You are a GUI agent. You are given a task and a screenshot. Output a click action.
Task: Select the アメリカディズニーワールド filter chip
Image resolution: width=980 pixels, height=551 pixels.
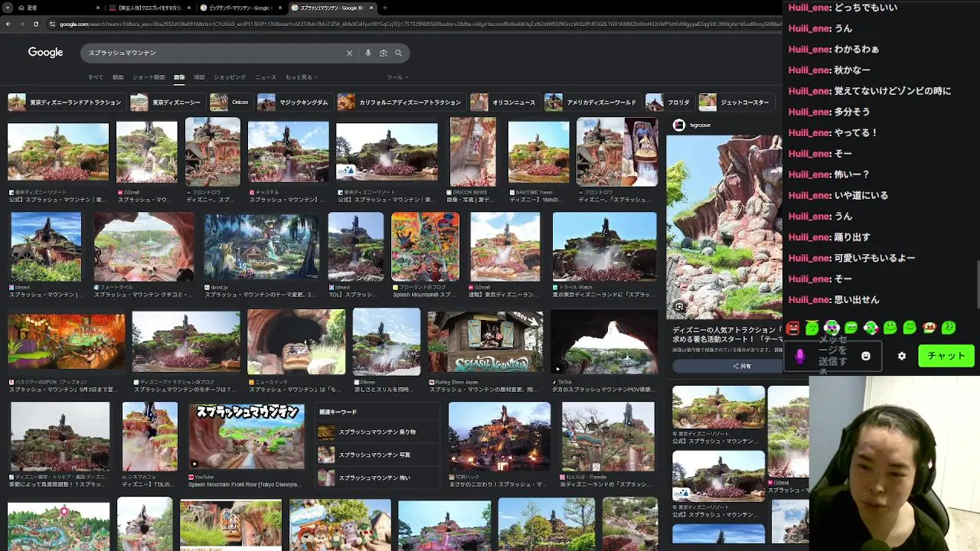point(591,103)
